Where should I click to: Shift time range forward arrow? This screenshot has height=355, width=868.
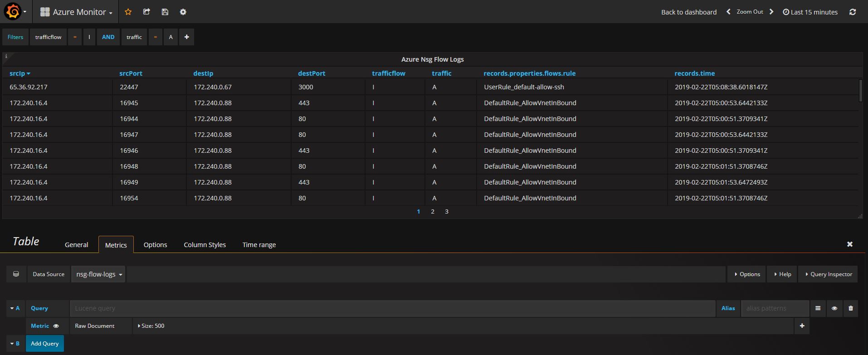[771, 12]
